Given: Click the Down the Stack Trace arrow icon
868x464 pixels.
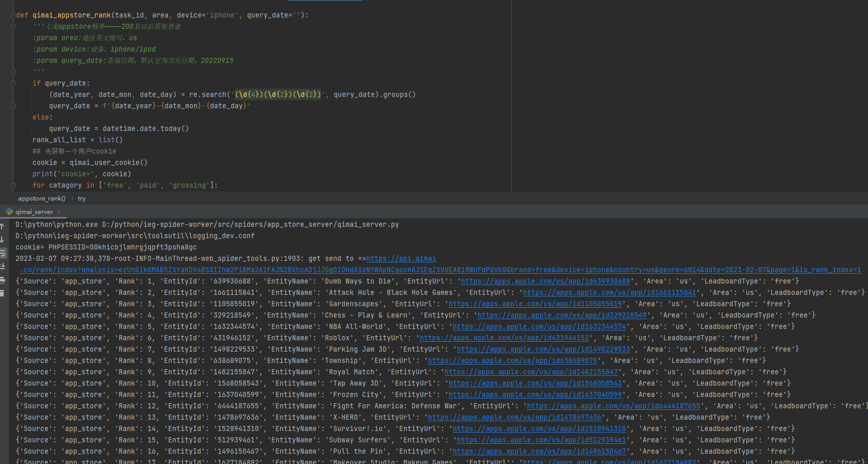Looking at the screenshot, I should (x=2, y=240).
